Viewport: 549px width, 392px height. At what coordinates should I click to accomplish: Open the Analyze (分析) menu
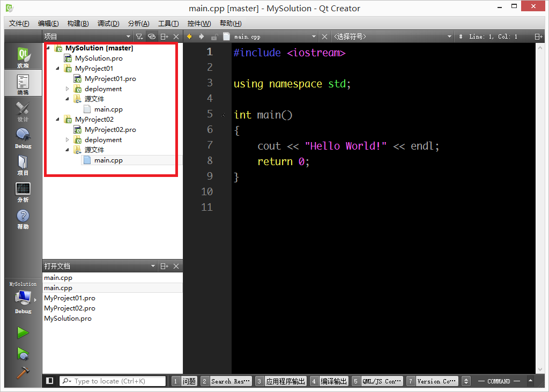pos(139,24)
